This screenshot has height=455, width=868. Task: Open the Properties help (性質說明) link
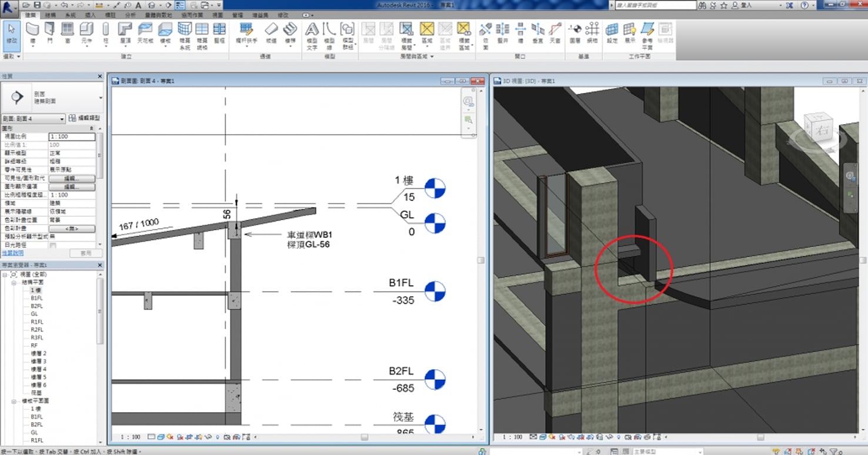(12, 253)
